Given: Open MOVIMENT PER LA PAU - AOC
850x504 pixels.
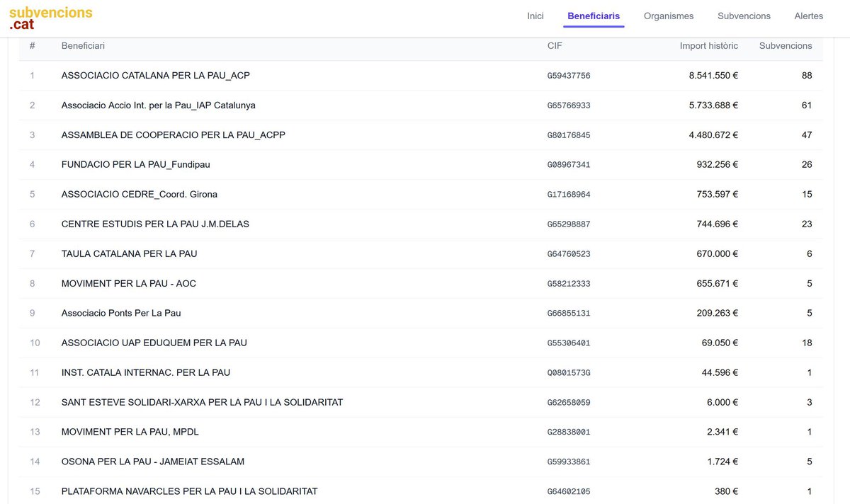Looking at the screenshot, I should pos(129,283).
